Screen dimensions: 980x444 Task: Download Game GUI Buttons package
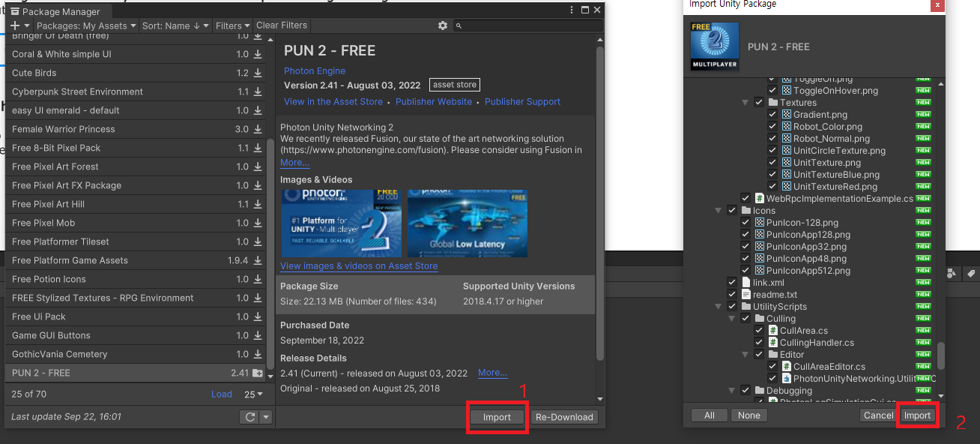pos(258,335)
